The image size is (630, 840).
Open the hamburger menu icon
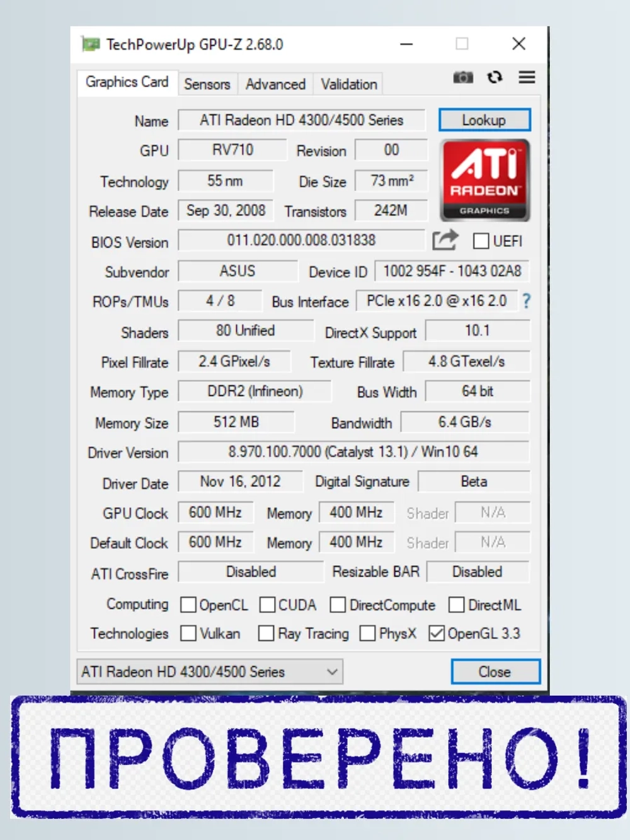(527, 77)
